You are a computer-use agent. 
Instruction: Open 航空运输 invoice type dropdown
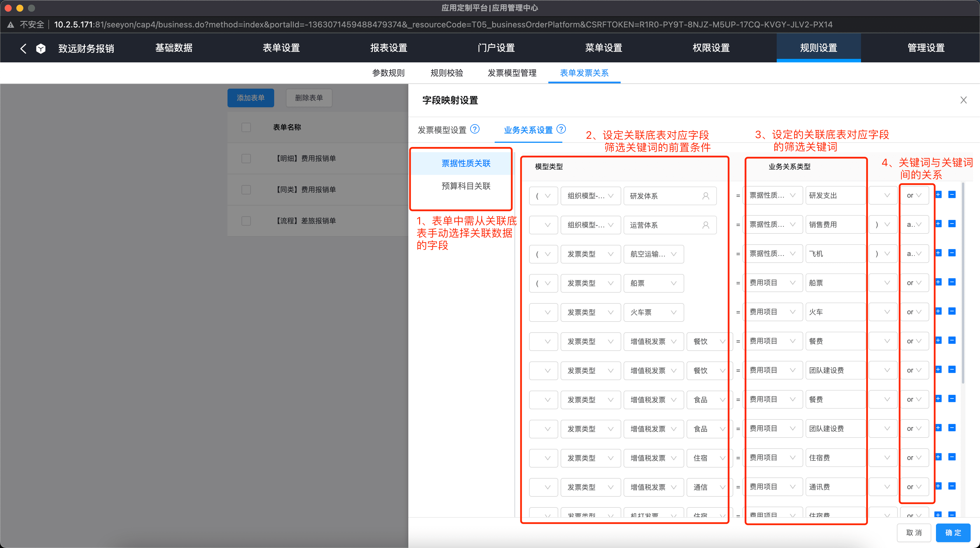(654, 254)
